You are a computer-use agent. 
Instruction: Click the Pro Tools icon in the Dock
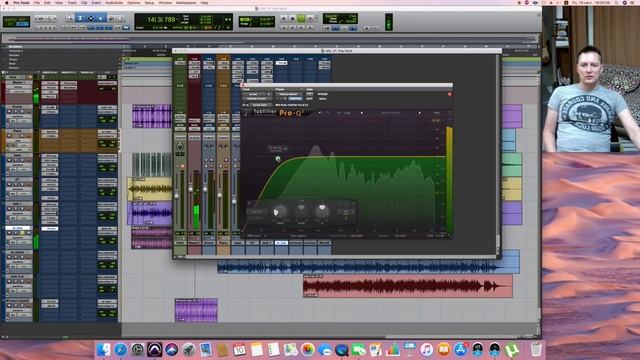[154, 350]
